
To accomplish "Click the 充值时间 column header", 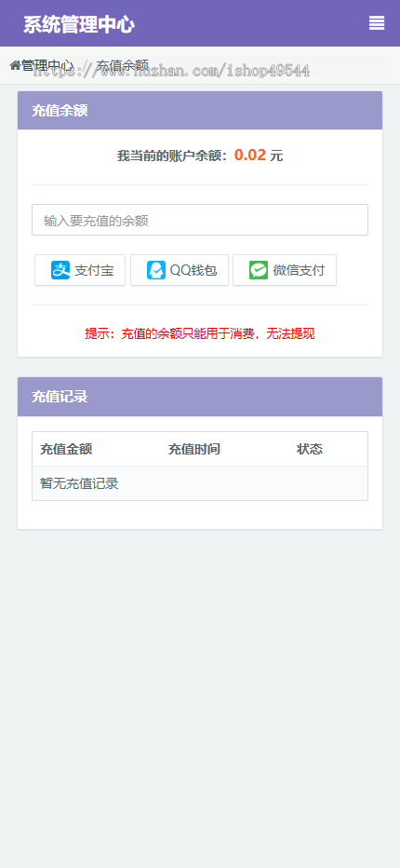I will pos(194,449).
